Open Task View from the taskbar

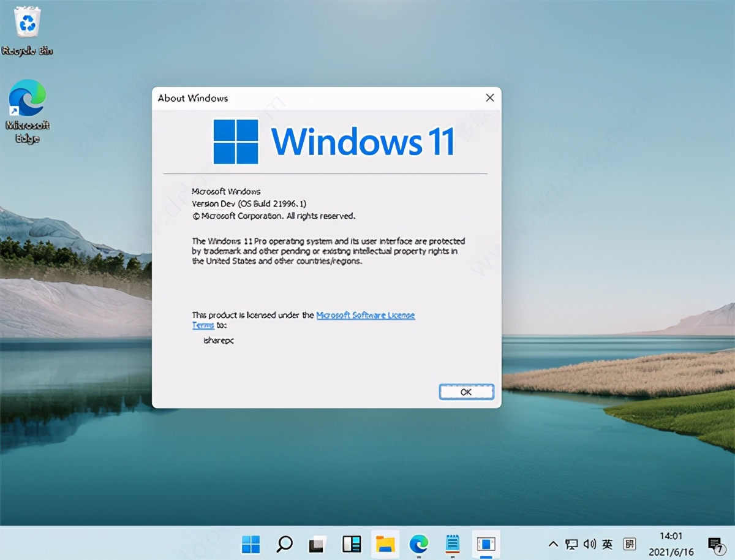pos(317,544)
